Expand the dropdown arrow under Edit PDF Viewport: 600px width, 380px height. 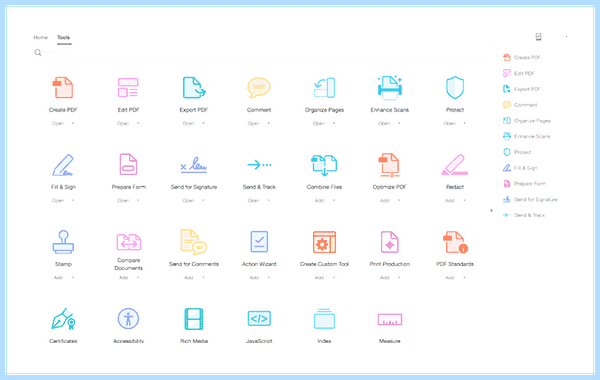click(x=138, y=123)
